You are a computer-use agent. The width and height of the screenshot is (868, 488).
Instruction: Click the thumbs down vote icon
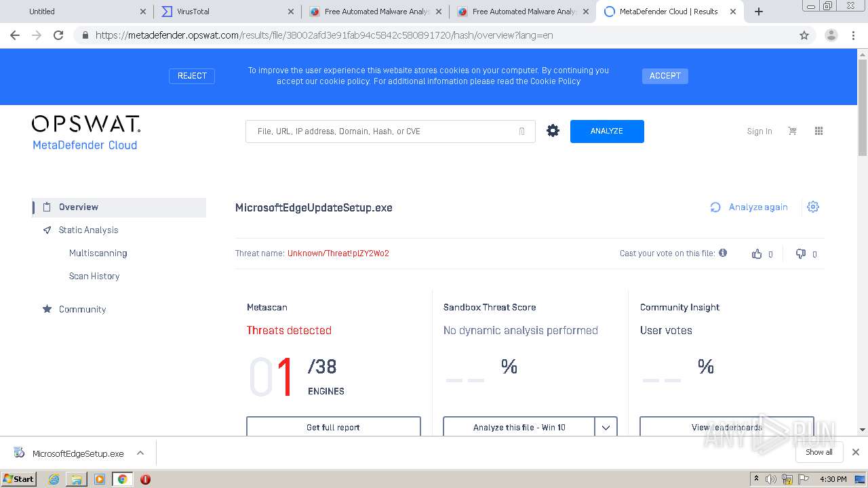(801, 253)
